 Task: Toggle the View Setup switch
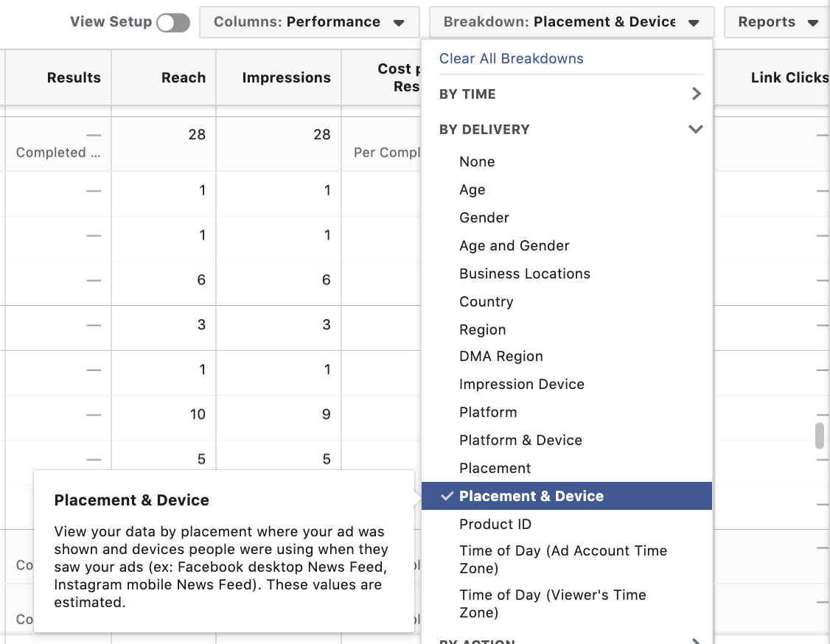click(x=173, y=23)
